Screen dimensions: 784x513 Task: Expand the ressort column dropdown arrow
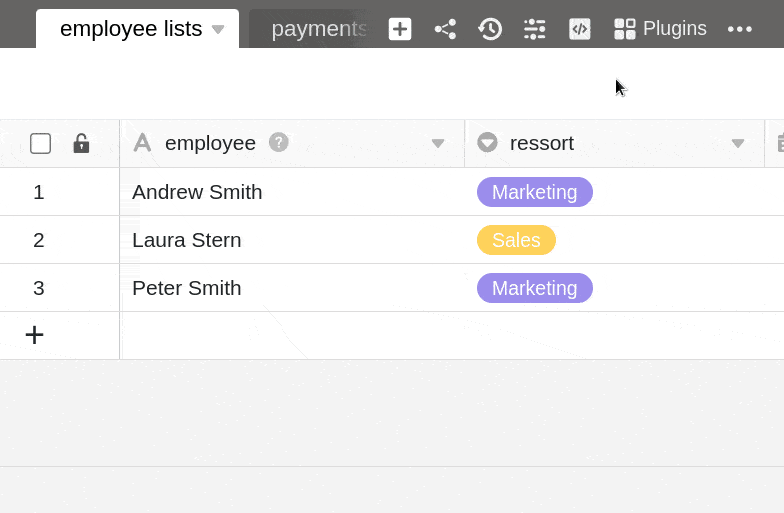click(738, 143)
